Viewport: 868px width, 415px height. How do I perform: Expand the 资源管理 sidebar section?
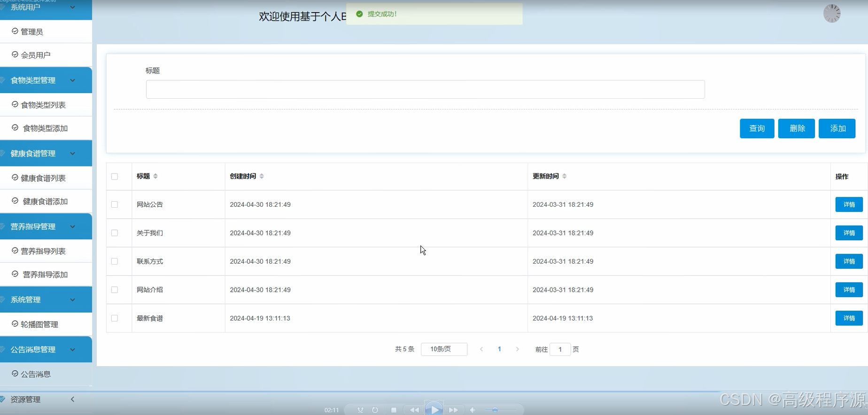[46, 399]
